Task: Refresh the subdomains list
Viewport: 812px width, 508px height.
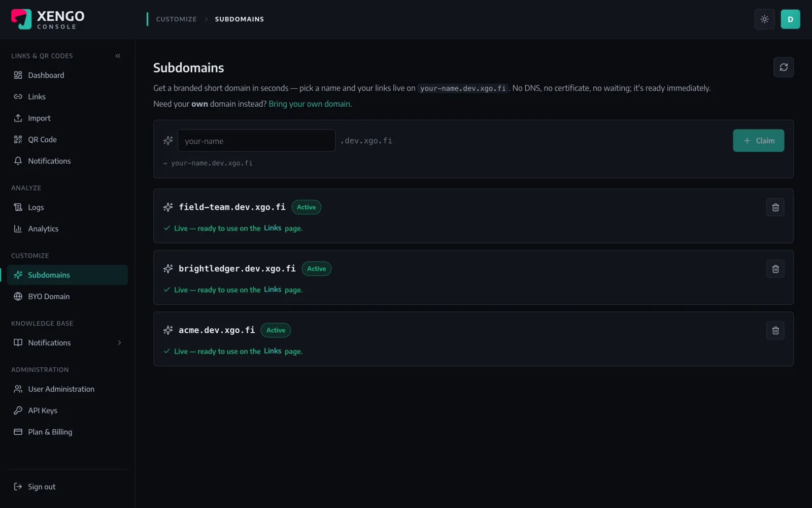Action: tap(784, 67)
